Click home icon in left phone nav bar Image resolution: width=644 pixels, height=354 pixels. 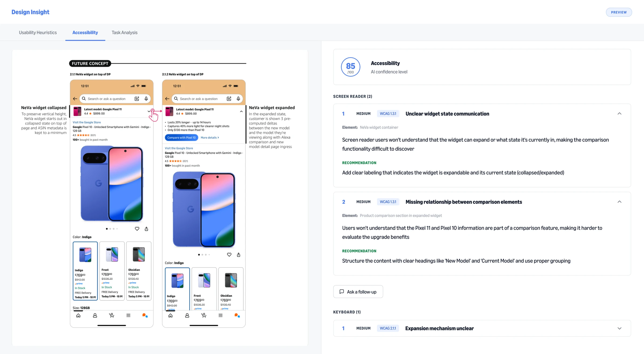[x=78, y=316]
